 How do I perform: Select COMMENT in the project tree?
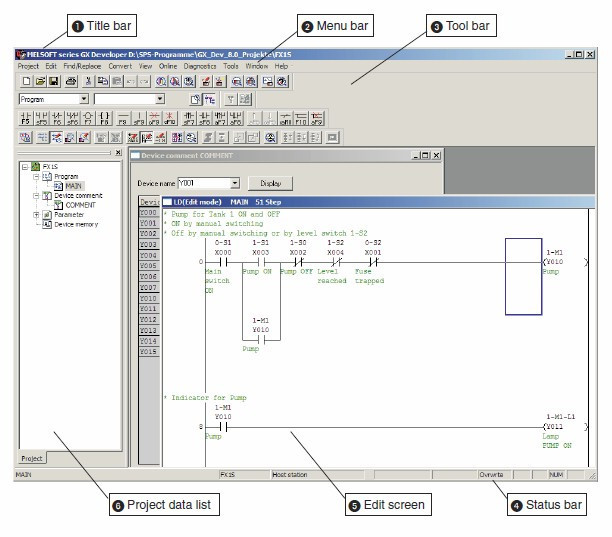80,205
